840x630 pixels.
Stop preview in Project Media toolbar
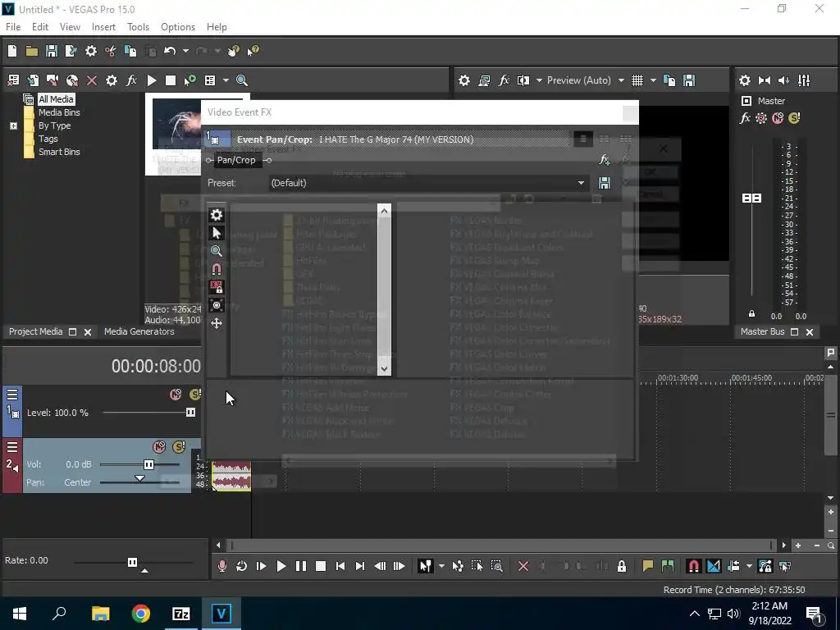click(171, 80)
